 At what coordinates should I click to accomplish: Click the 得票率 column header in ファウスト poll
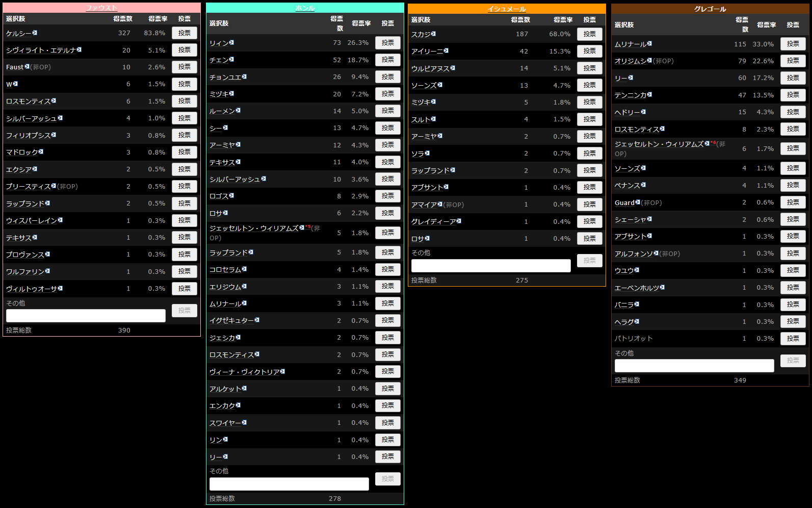point(158,18)
